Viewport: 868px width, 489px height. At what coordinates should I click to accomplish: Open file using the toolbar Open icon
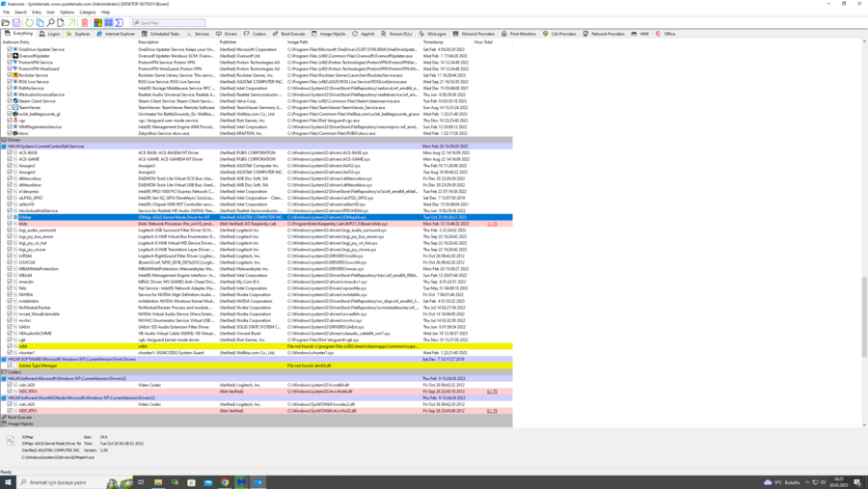6,23
